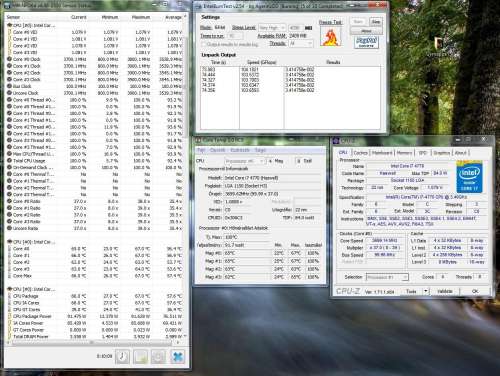Open the Opciók menu in Core Temp

217,150
